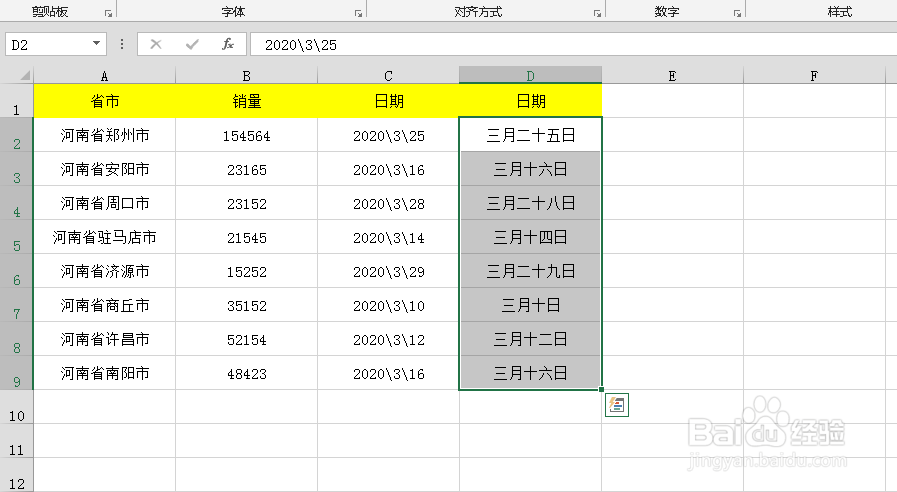The height and width of the screenshot is (492, 897).
Task: Select date cell 2020\3\28
Action: (x=388, y=203)
